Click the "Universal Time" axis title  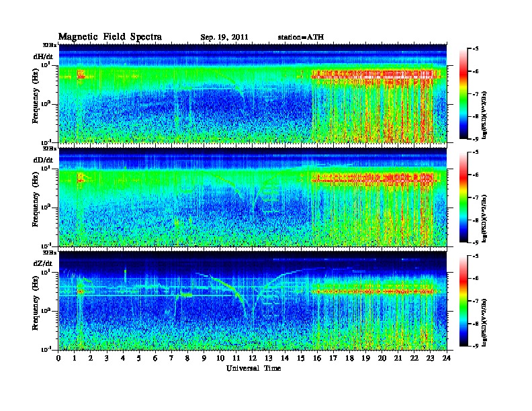(x=253, y=368)
